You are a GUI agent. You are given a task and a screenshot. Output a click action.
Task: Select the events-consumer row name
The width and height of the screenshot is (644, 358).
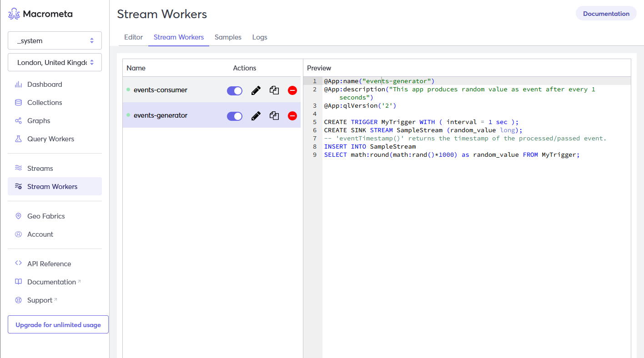click(160, 90)
